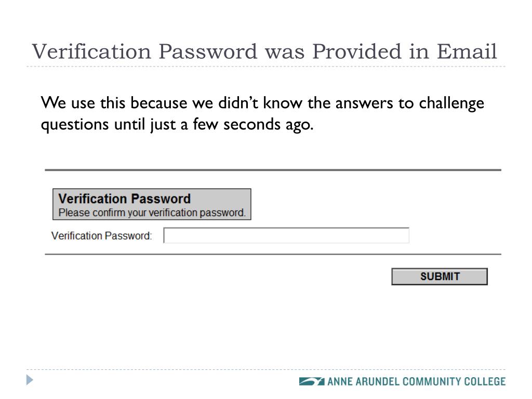
Task: Click the words 'few seconds ago'
Action: point(253,125)
